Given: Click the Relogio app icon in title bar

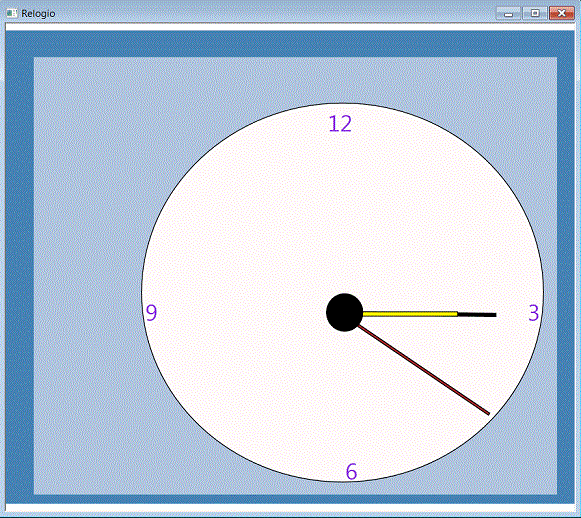Looking at the screenshot, I should 11,13.
